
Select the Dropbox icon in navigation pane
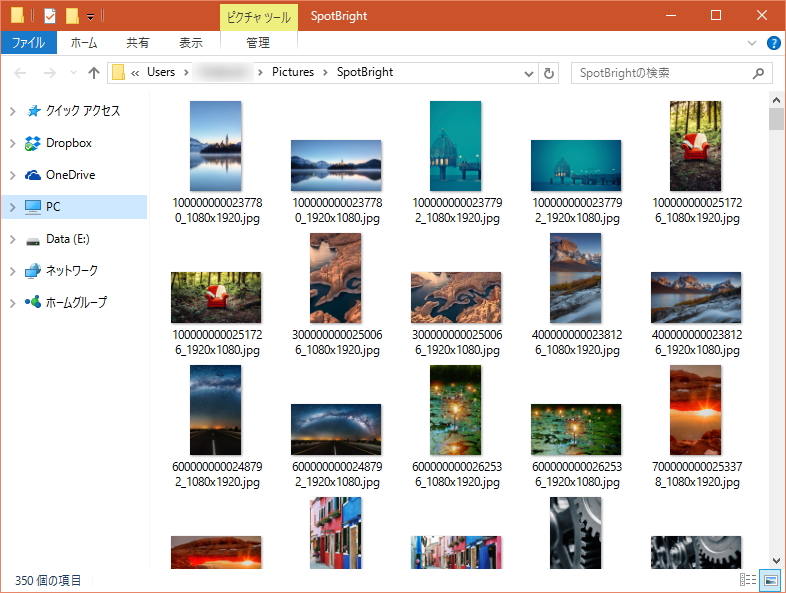(x=33, y=143)
